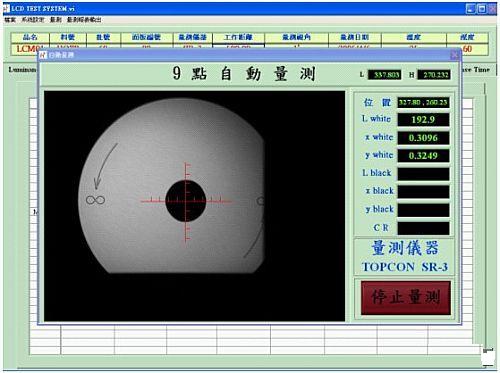The height and width of the screenshot is (373, 500).
Task: Close the 自動量測 dialog window
Action: tap(454, 55)
